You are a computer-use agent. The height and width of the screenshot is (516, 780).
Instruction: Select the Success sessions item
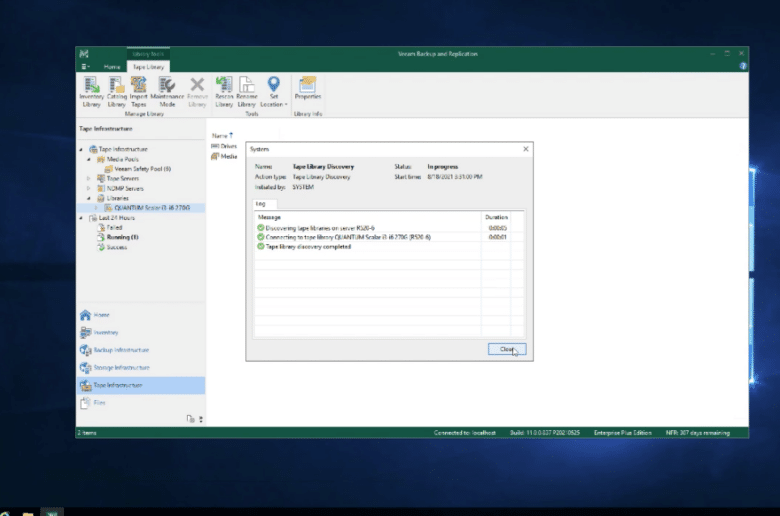112,247
